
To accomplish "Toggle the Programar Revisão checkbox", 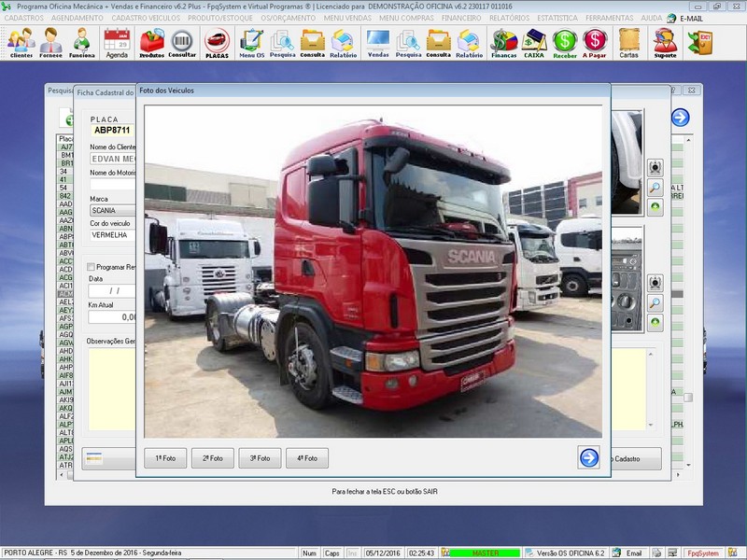I will [x=91, y=267].
